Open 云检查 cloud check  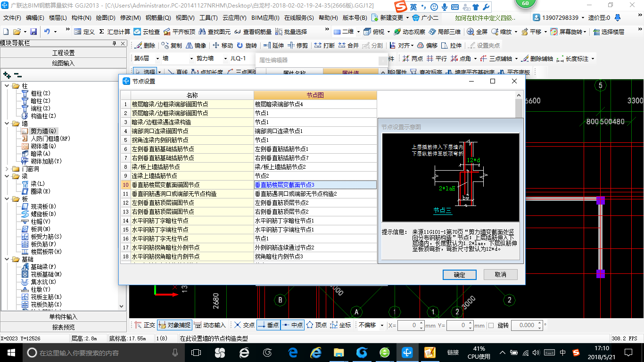coord(147,32)
